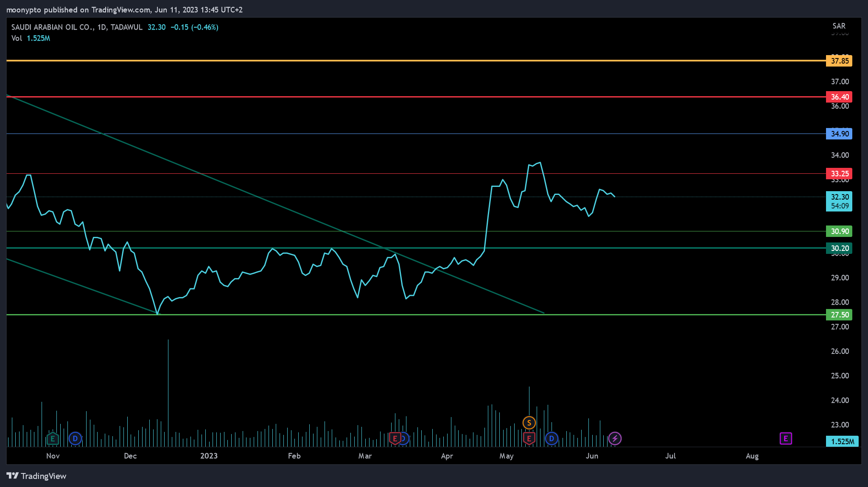Click the 37.00 price axis value

click(x=840, y=81)
